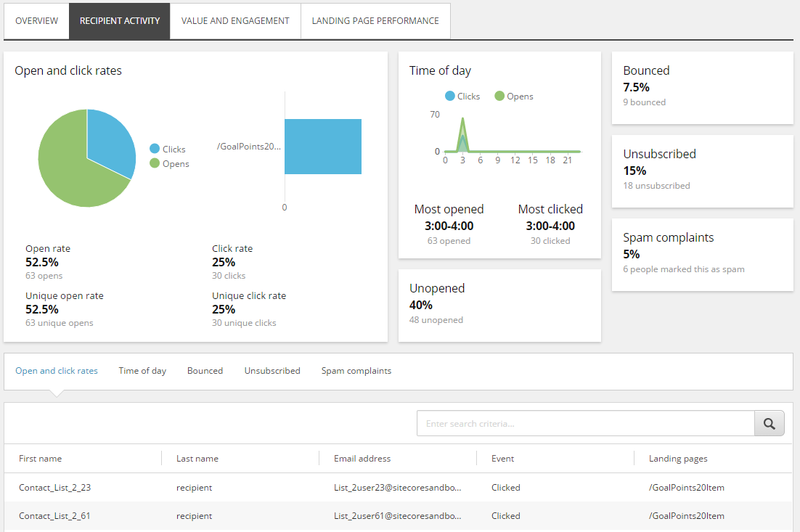Image resolution: width=800 pixels, height=532 pixels.
Task: Switch to Value and Engagement tab
Action: [235, 21]
